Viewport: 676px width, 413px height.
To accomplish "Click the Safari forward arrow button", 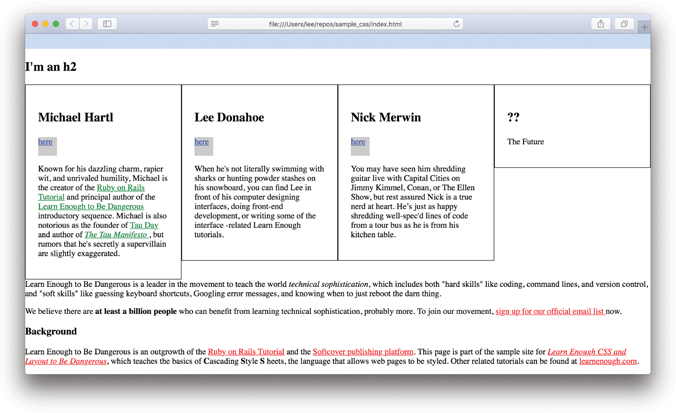I will coord(86,24).
